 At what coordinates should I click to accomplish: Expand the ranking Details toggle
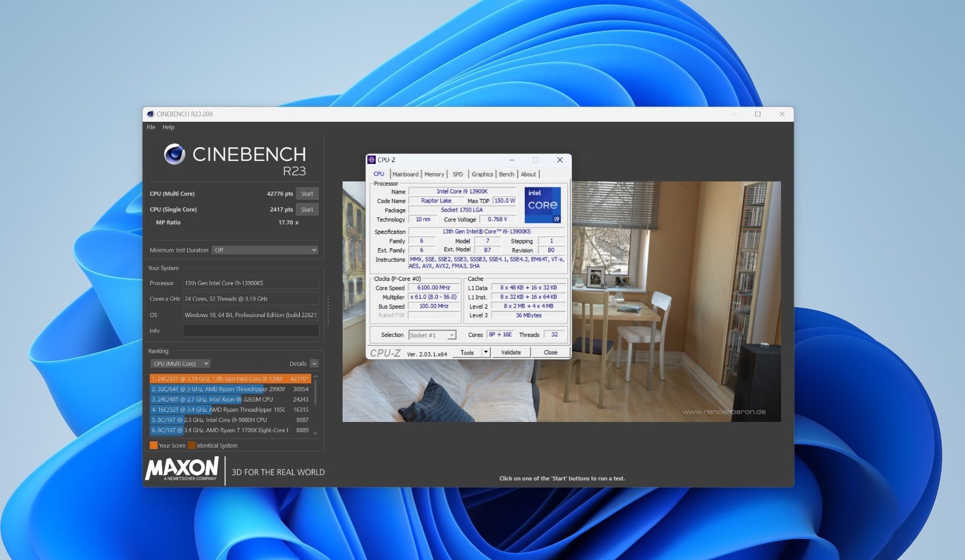314,363
